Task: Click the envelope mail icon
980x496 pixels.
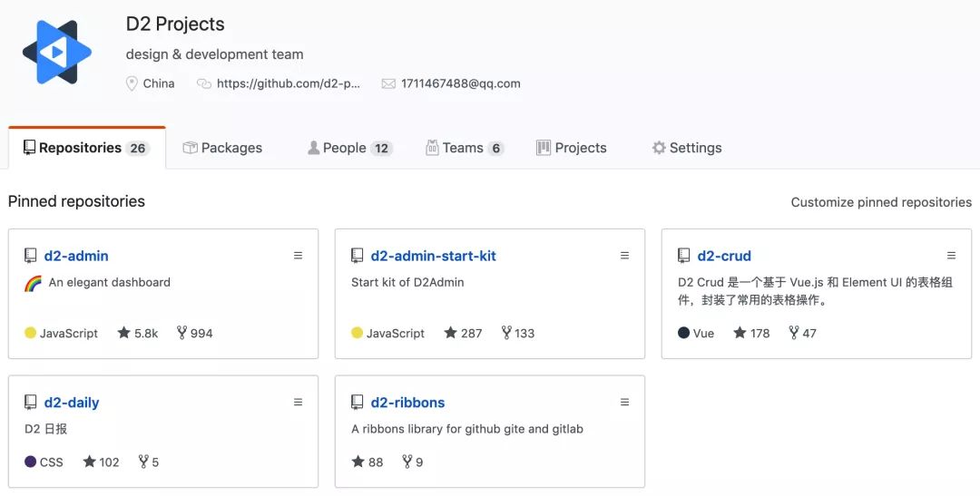Action: (x=388, y=83)
